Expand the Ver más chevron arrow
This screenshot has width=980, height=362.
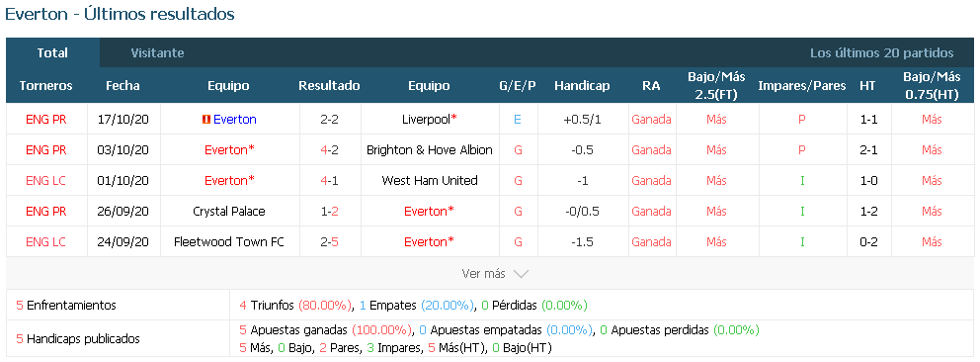[x=521, y=274]
